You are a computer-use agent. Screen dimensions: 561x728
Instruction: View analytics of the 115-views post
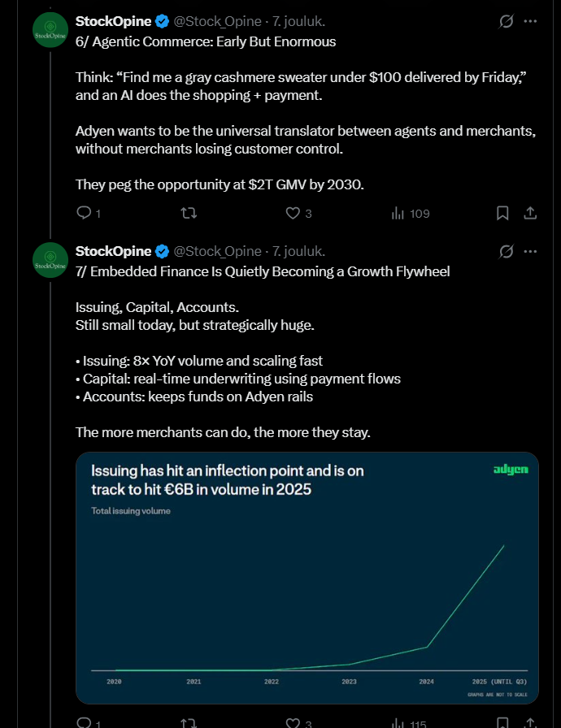click(x=398, y=722)
